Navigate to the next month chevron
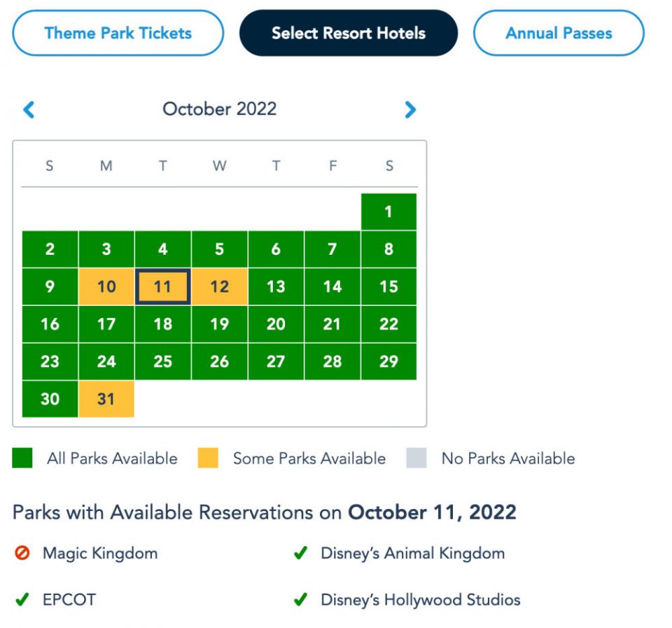 pos(411,109)
